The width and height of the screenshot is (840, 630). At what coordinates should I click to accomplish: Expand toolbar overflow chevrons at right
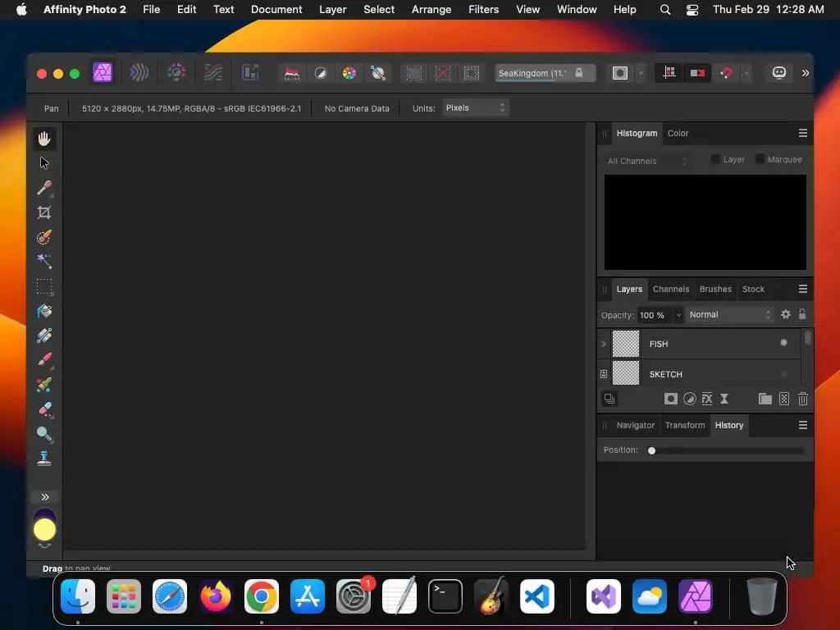coord(805,73)
